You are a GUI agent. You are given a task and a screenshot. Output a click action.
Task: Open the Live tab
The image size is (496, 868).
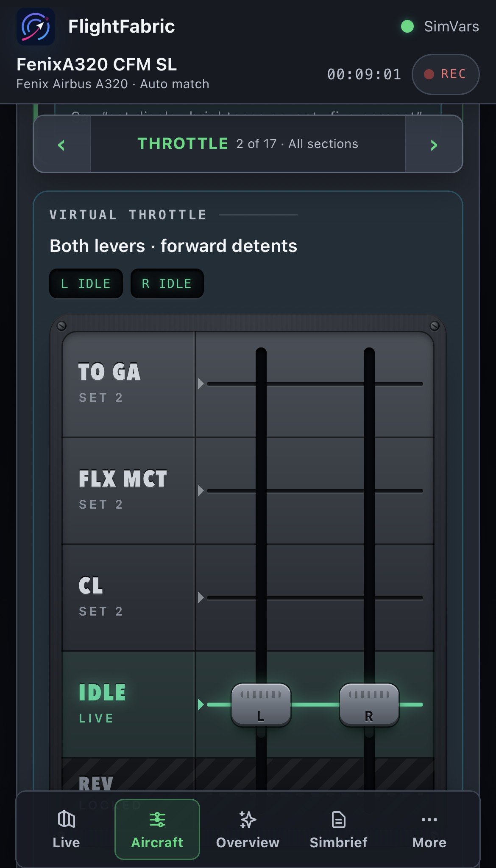coord(67,829)
